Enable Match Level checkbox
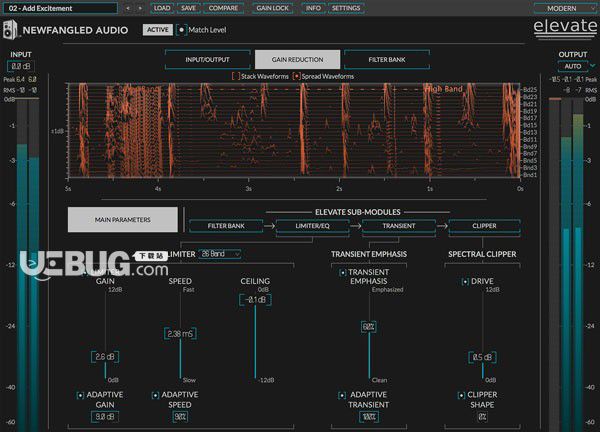 181,30
